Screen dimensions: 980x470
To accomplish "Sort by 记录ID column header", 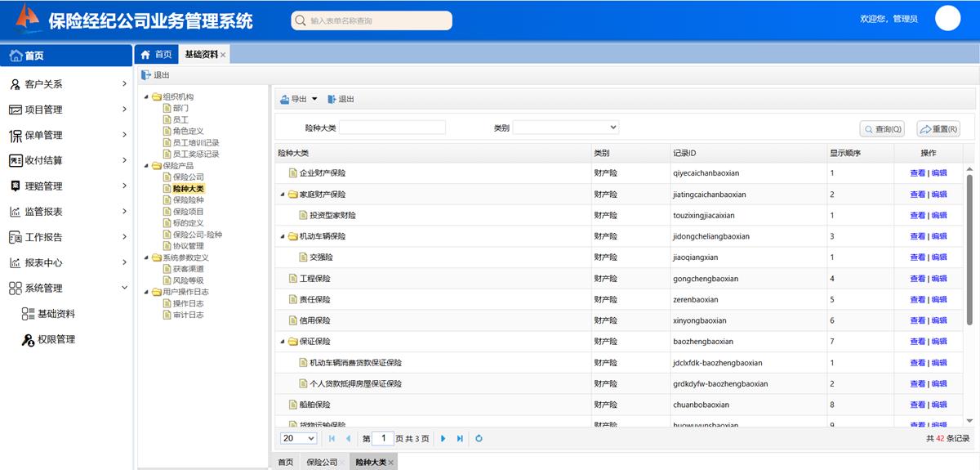I will [749, 153].
